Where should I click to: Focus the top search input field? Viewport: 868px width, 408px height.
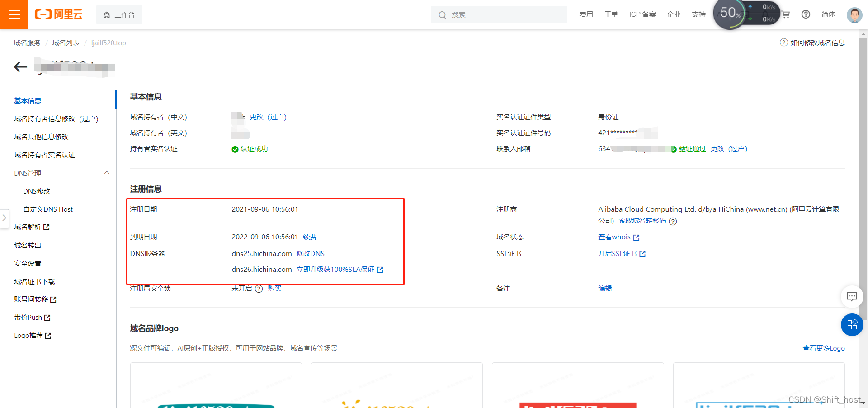tap(499, 14)
